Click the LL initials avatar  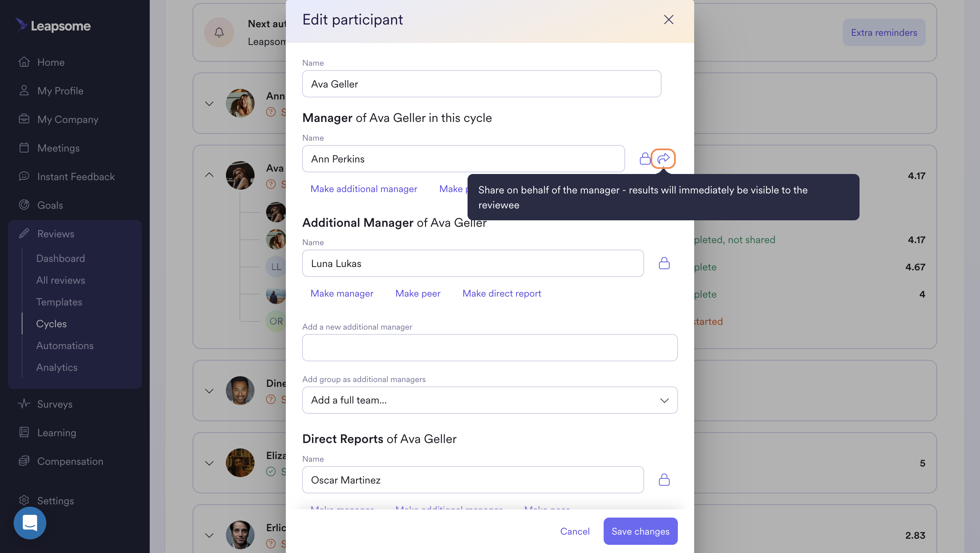pos(276,266)
